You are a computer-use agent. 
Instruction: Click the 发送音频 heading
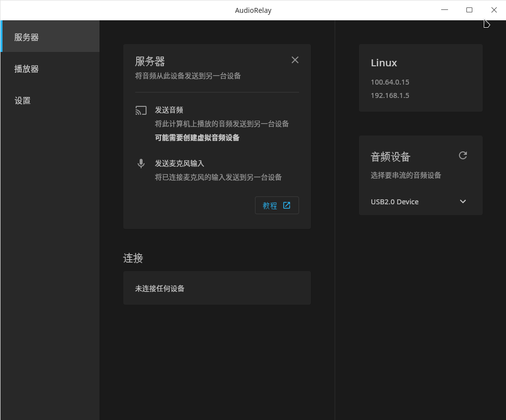click(x=169, y=110)
